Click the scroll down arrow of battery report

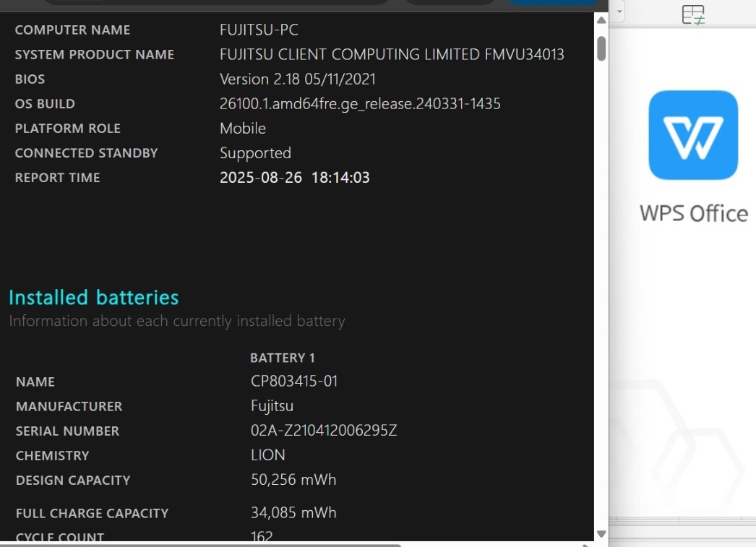(601, 533)
